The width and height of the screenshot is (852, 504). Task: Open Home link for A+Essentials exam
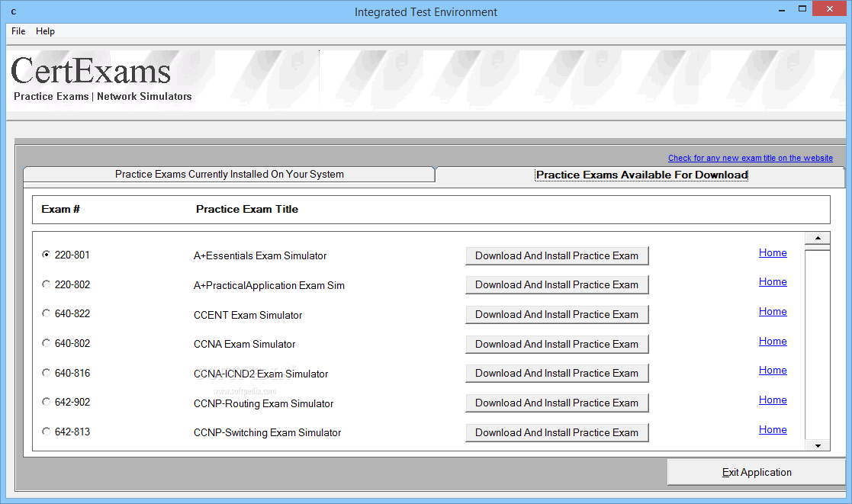tap(773, 252)
